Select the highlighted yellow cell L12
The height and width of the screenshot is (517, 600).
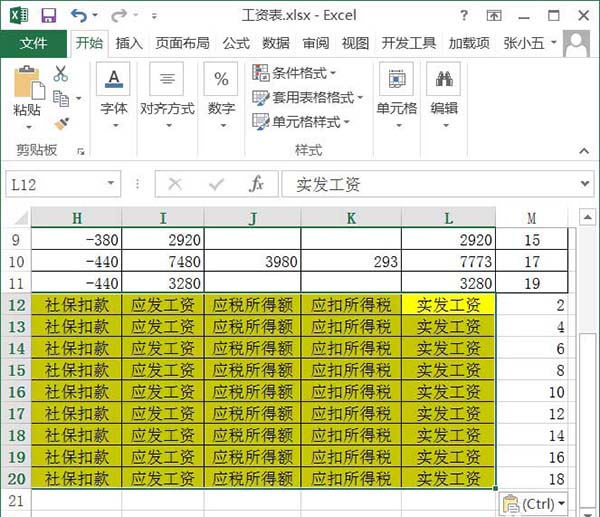click(448, 305)
